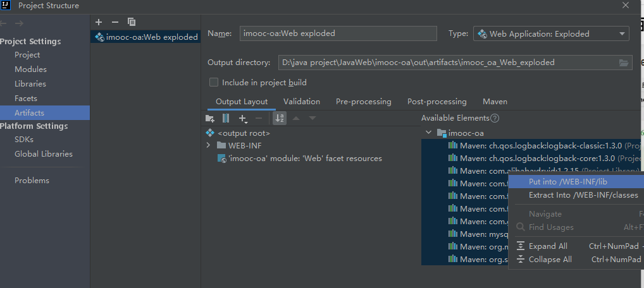The height and width of the screenshot is (288, 644).
Task: Toggle the sort elements by names and types icon
Action: click(x=279, y=118)
